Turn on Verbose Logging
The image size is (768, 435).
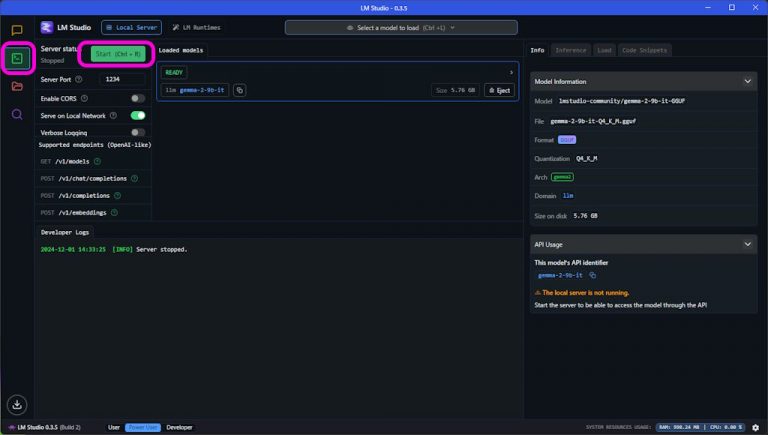pos(138,132)
